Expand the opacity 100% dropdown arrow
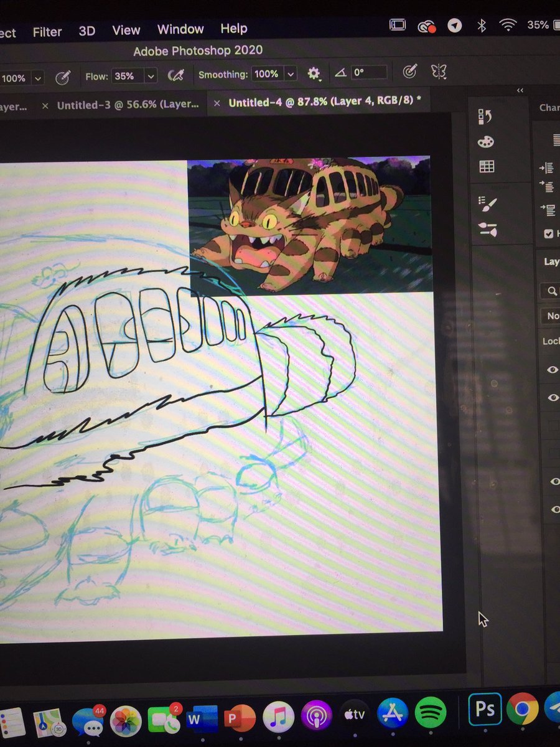Screen dimensions: 560x747 [38, 78]
